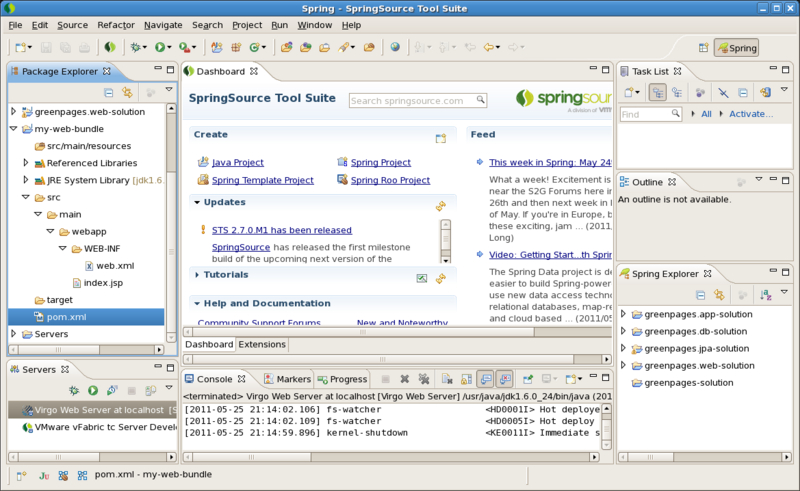Click Remove All Terminated Launches icon in Console

(x=423, y=379)
